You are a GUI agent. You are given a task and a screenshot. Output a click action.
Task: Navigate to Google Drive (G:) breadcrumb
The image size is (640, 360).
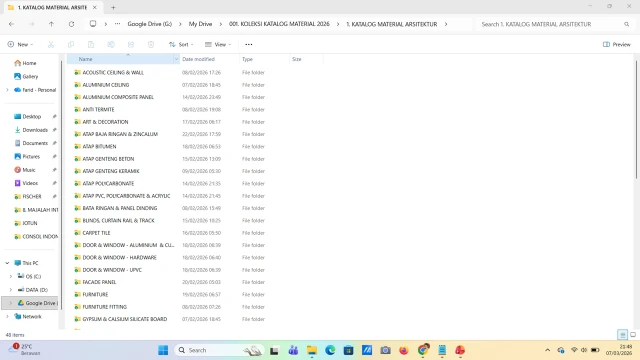(150, 24)
